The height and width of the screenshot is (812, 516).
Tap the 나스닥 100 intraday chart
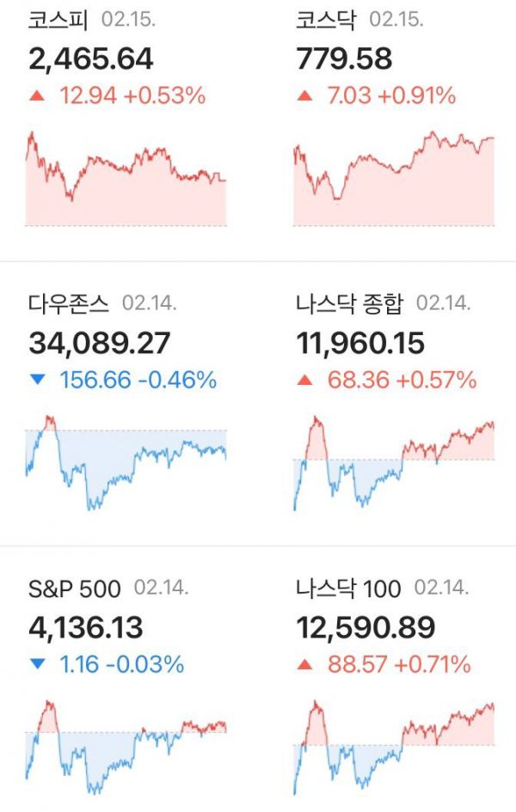point(394,747)
